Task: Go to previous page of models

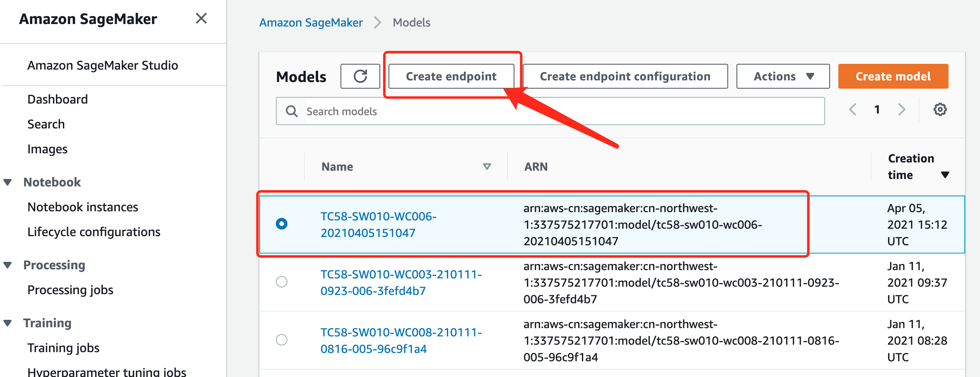Action: (852, 109)
